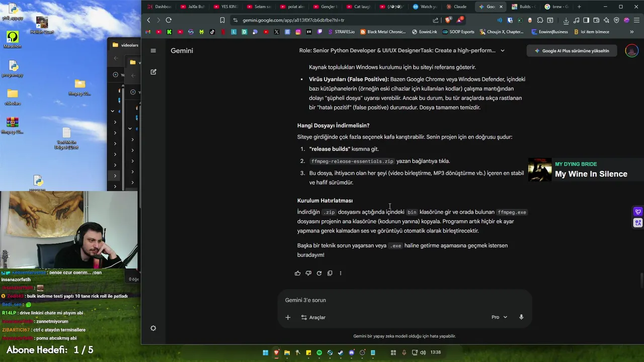Open Marathon desktop shortcut
Viewport: 644px width, 362px height.
click(13, 40)
